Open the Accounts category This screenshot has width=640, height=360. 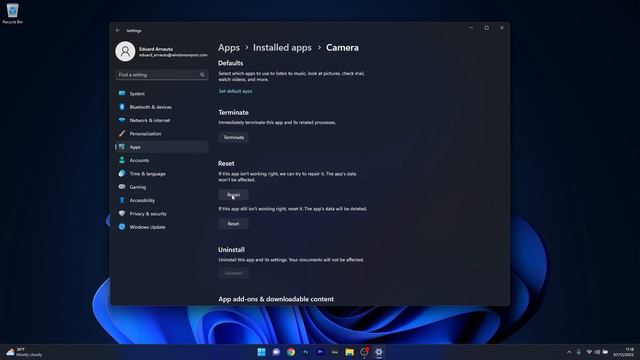(x=162, y=160)
